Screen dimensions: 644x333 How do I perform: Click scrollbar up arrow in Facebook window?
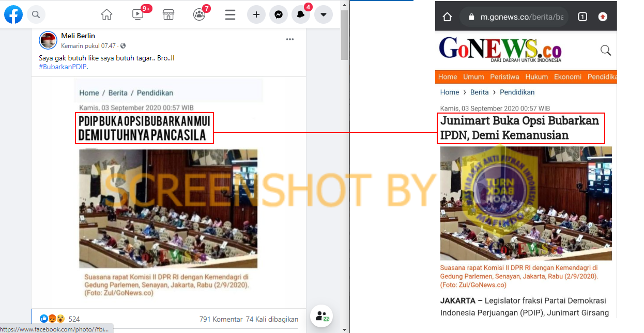(x=345, y=5)
